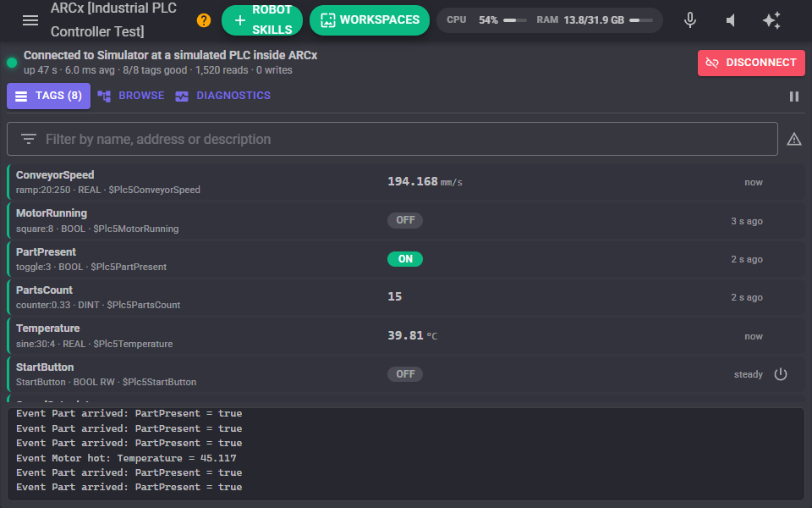Click the RAM 13.8/31.9 GB readout
Image resolution: width=812 pixels, height=508 pixels.
(x=580, y=20)
